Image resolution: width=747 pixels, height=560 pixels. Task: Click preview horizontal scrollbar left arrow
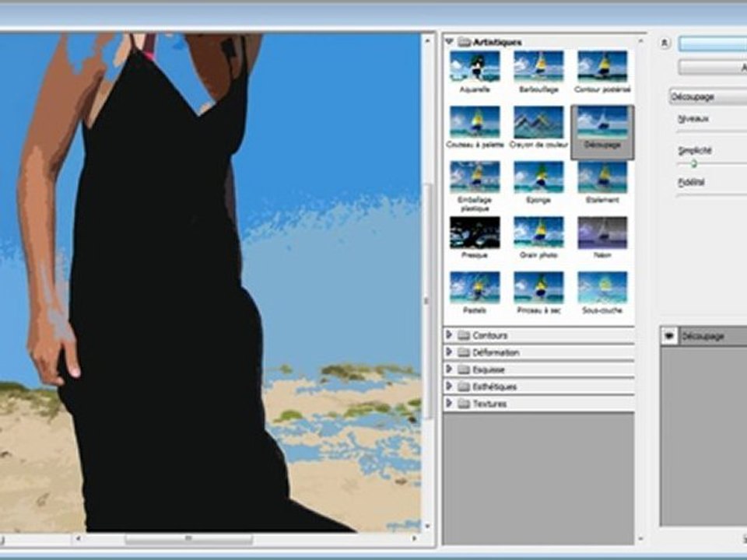point(78,538)
